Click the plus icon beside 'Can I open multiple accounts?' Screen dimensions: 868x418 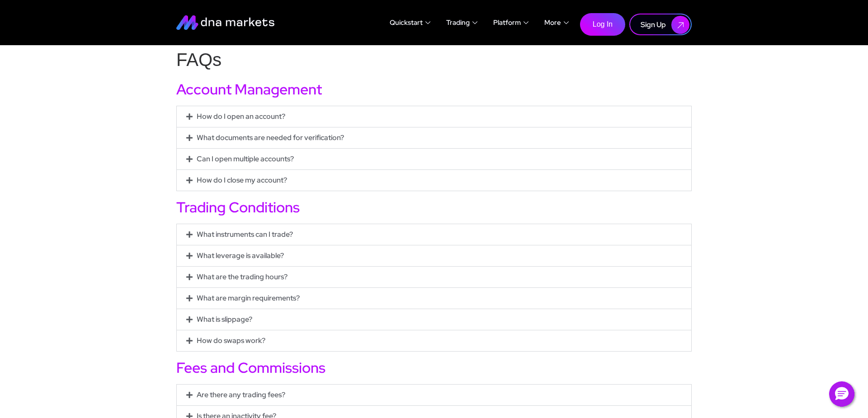189,159
